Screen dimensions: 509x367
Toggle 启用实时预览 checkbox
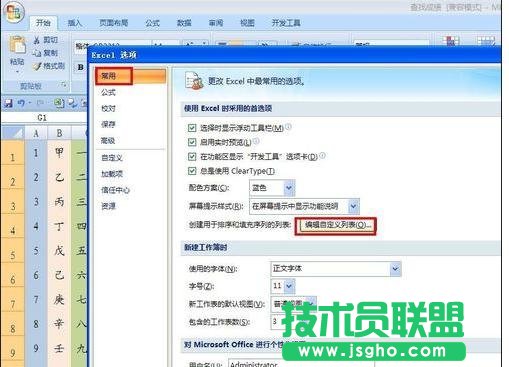[x=192, y=142]
